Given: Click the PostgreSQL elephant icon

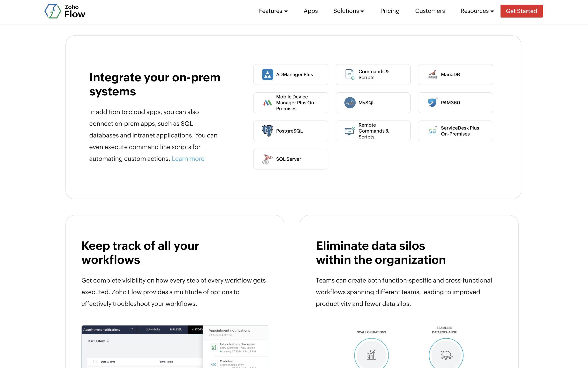Looking at the screenshot, I should (x=267, y=131).
